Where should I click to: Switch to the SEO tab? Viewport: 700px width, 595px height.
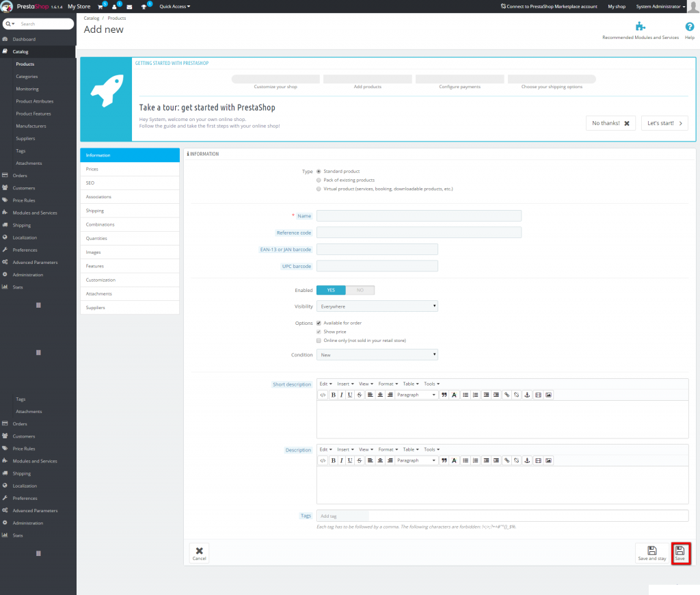[x=130, y=183]
